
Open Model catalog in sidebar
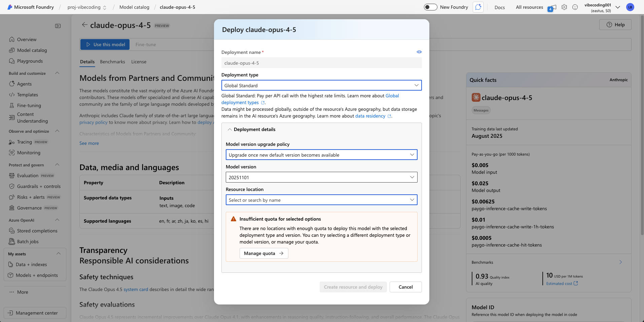[x=32, y=50]
